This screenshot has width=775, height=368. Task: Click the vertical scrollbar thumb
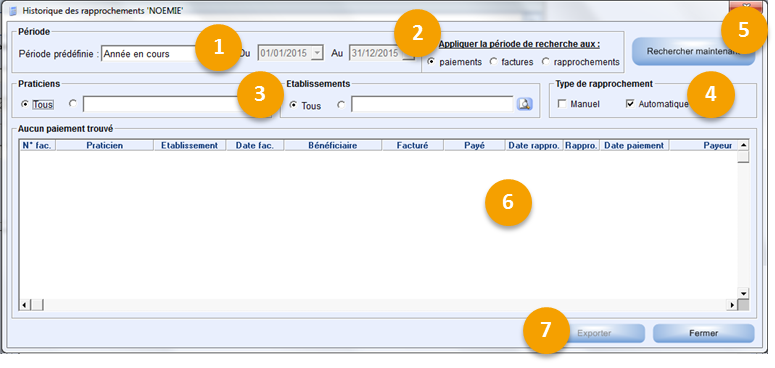point(743,157)
